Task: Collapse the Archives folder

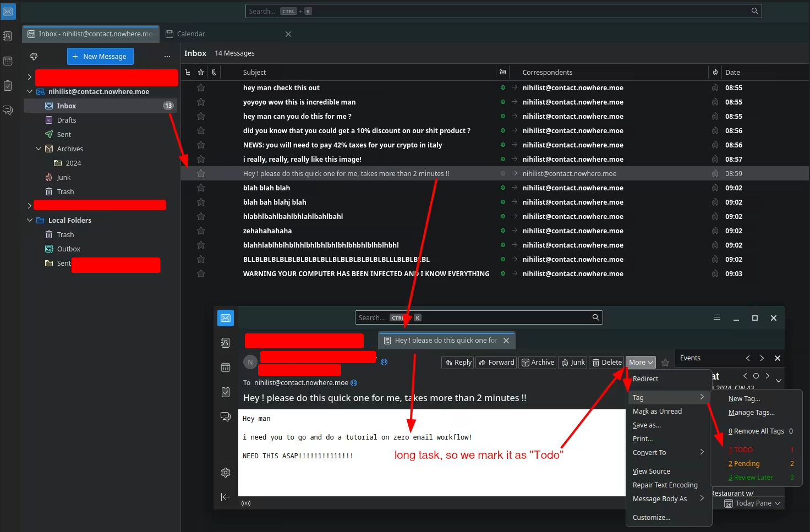Action: 39,149
